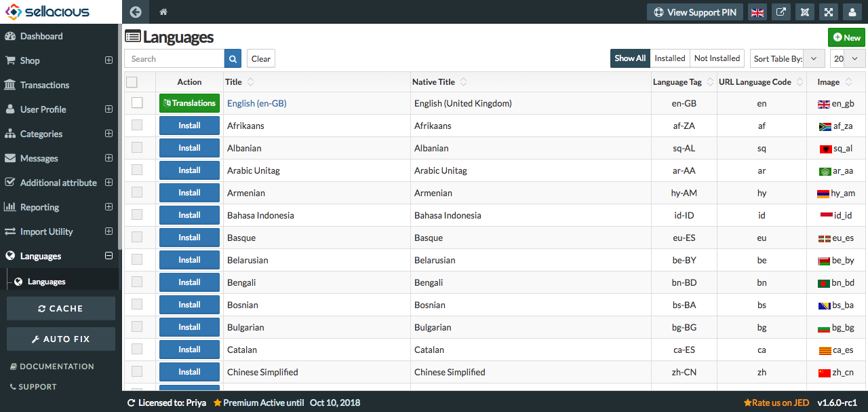Open the 20 items per page dropdown
868x412 pixels.
tap(848, 58)
